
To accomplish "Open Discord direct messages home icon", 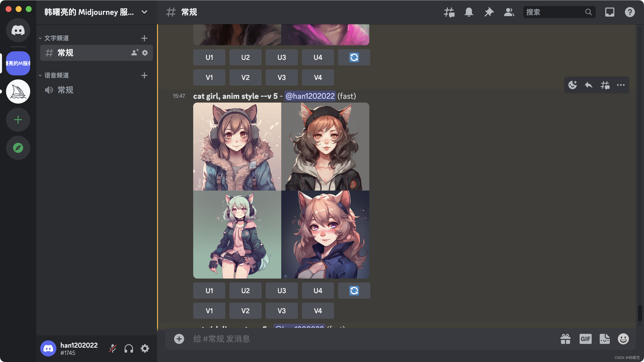I will [18, 30].
